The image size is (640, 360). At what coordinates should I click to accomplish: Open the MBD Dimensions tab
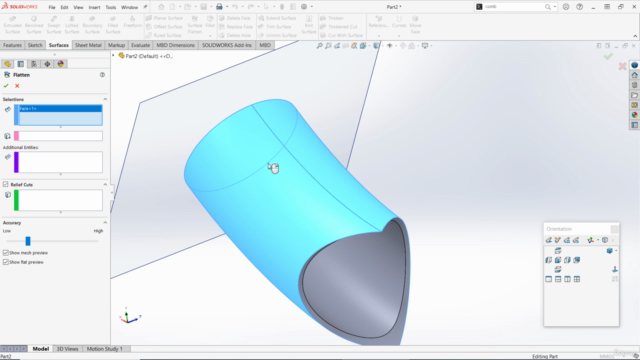(x=176, y=45)
